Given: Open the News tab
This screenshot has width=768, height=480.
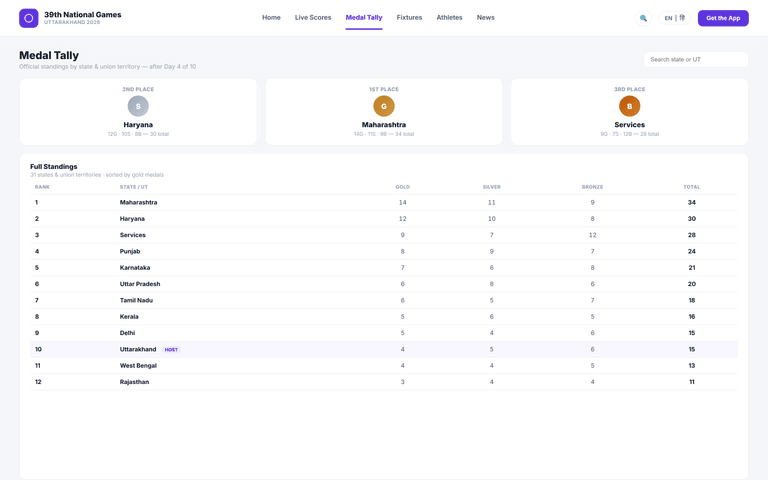Looking at the screenshot, I should tap(485, 18).
